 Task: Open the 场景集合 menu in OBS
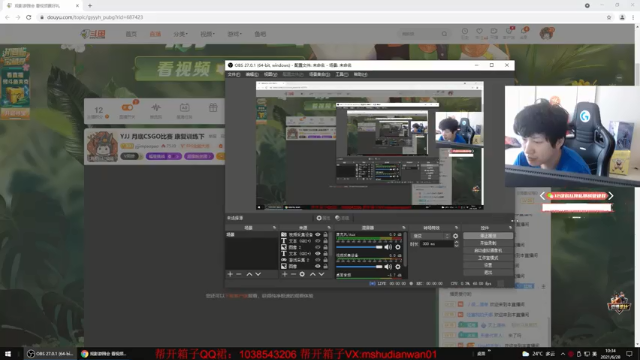319,74
